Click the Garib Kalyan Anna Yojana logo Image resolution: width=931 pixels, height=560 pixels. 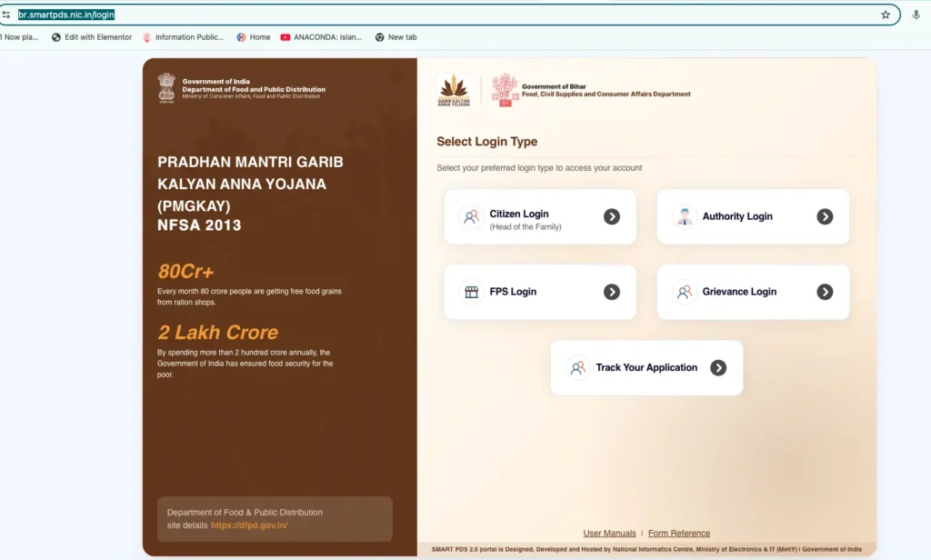pos(454,90)
